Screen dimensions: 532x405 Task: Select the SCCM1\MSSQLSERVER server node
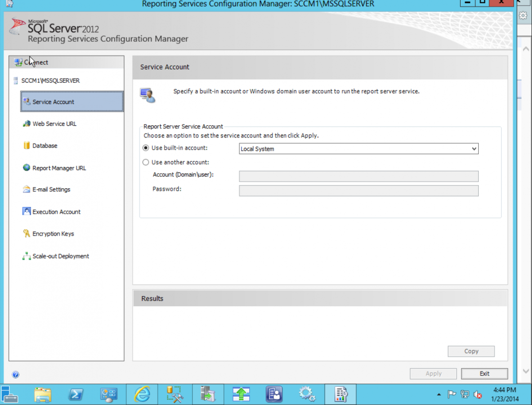tap(50, 81)
